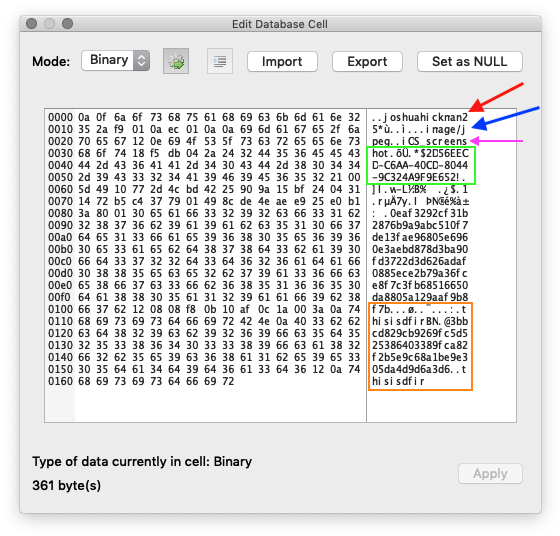Click the auto-switch mode gear icon
Viewport: 560px width, 536px height.
pos(176,61)
